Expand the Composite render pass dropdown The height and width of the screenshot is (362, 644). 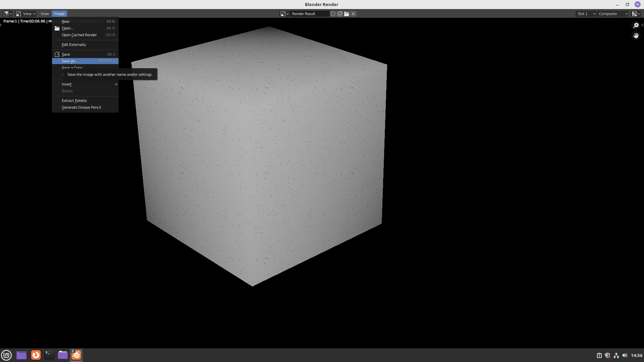(613, 14)
